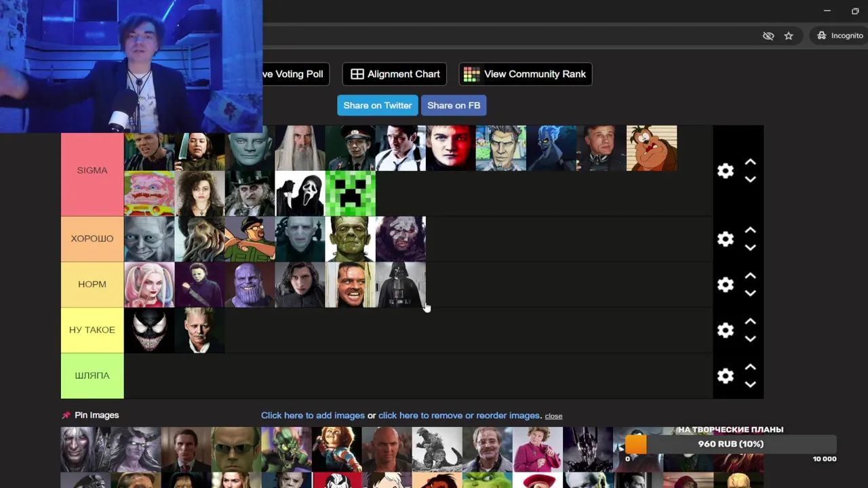Select the Gollum image
868x488 pixels.
(x=149, y=239)
